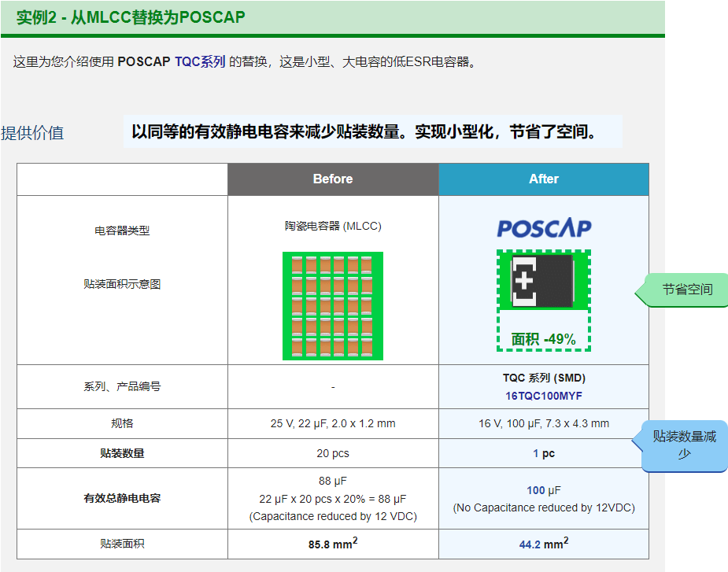
Task: Click the 面积 -49% text
Action: click(x=544, y=339)
